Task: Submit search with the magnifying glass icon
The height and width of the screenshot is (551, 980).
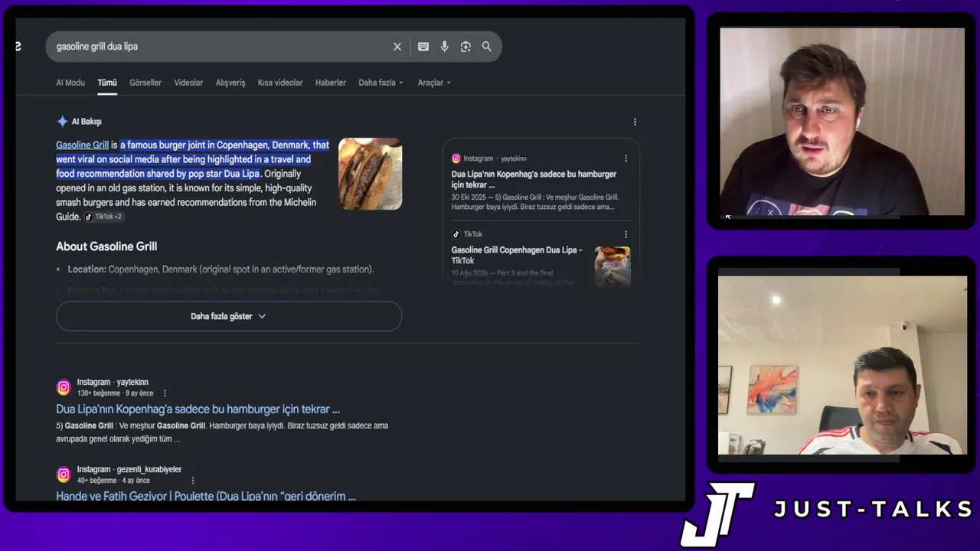Action: [x=487, y=47]
